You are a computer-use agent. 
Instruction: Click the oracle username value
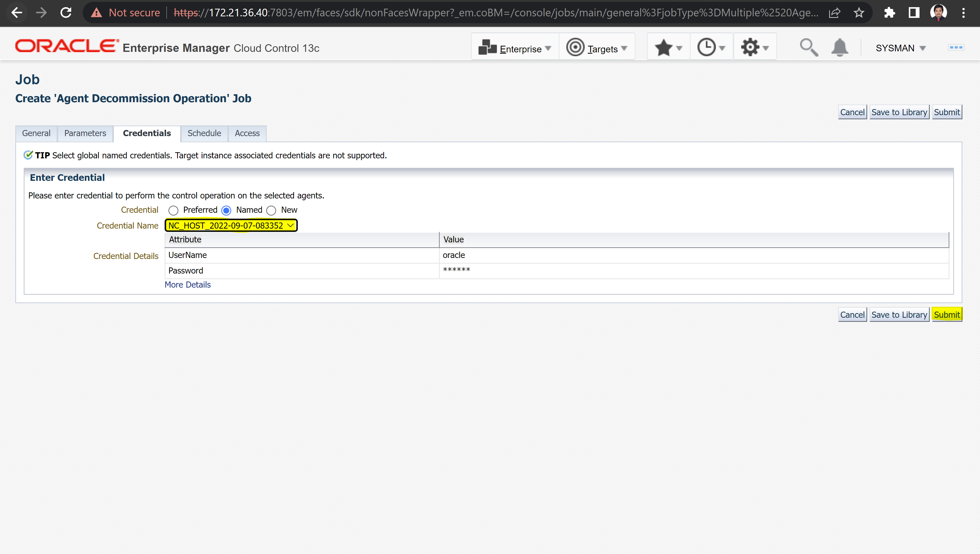[x=454, y=255]
